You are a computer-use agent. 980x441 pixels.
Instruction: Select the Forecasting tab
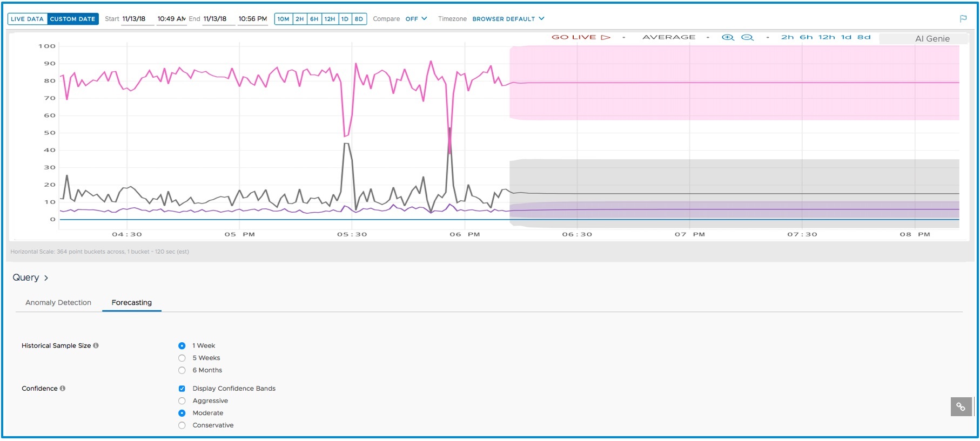click(x=131, y=303)
